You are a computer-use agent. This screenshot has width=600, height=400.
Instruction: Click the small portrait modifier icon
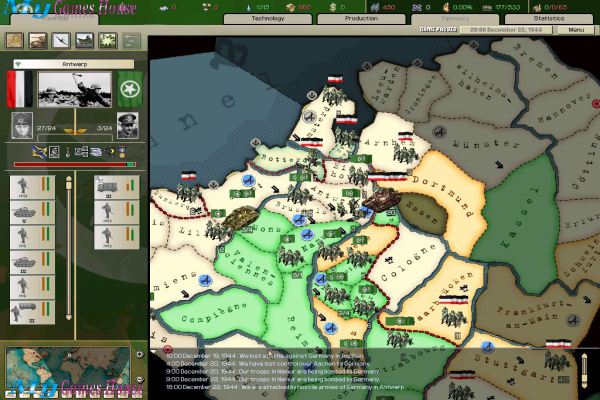(54, 152)
